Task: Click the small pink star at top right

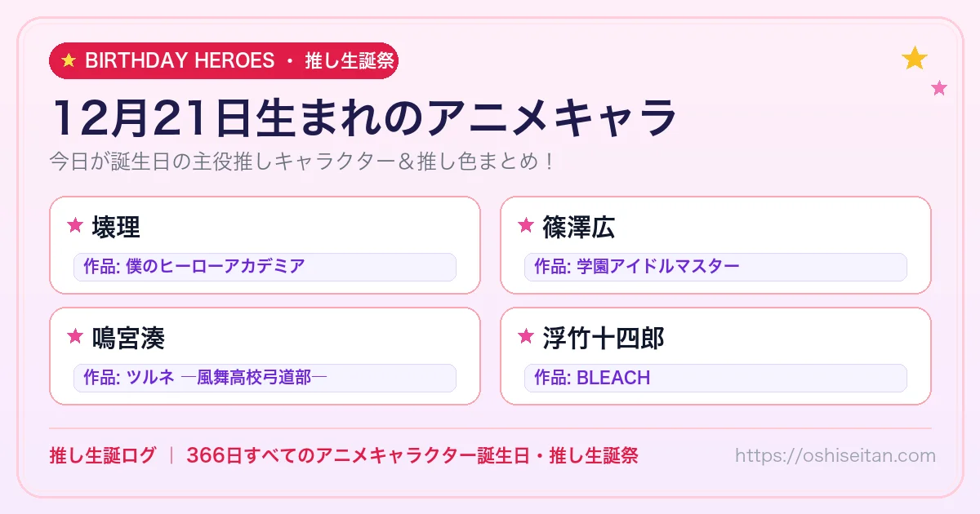Action: (939, 88)
